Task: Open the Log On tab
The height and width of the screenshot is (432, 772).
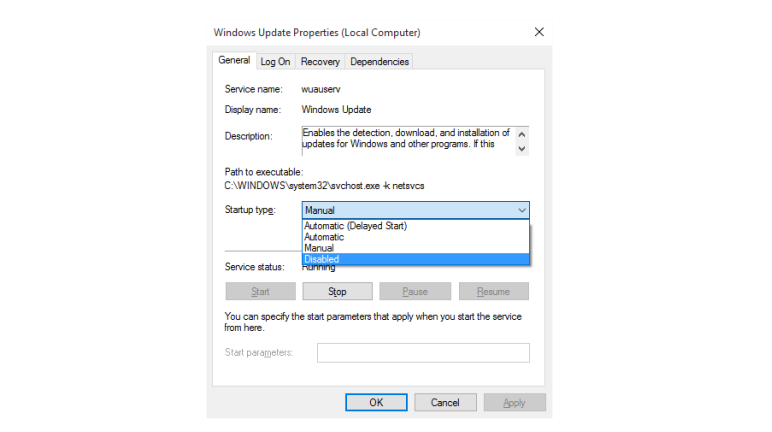Action: 275,62
